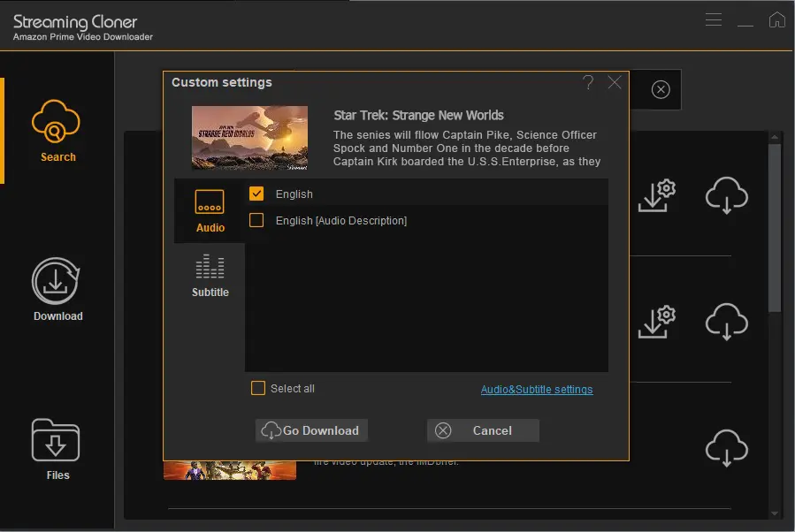795x532 pixels.
Task: Open help for Custom settings dialog
Action: [588, 82]
